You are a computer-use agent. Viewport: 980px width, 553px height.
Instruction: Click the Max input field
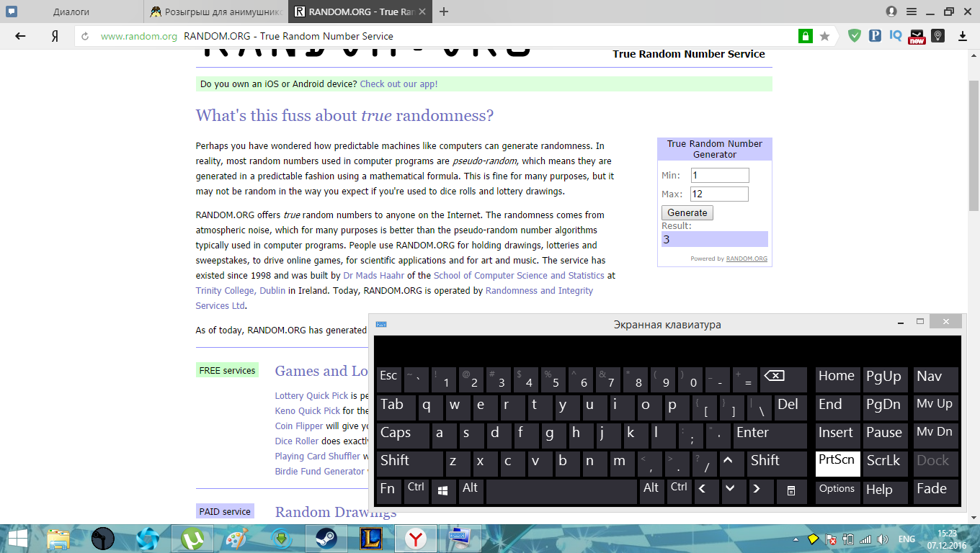(x=719, y=194)
